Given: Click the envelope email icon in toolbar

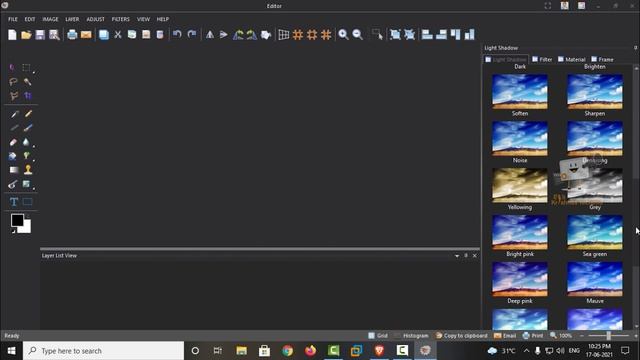Looking at the screenshot, I should [x=86, y=35].
